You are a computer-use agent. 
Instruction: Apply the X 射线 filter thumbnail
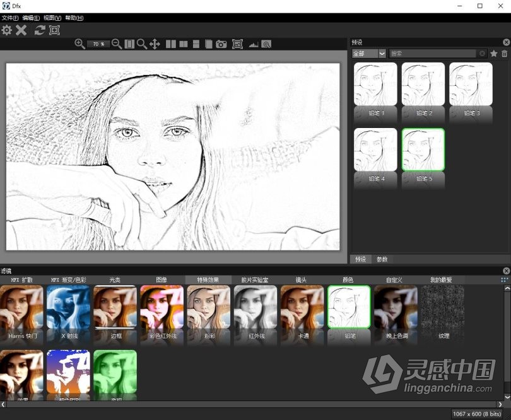(68, 307)
